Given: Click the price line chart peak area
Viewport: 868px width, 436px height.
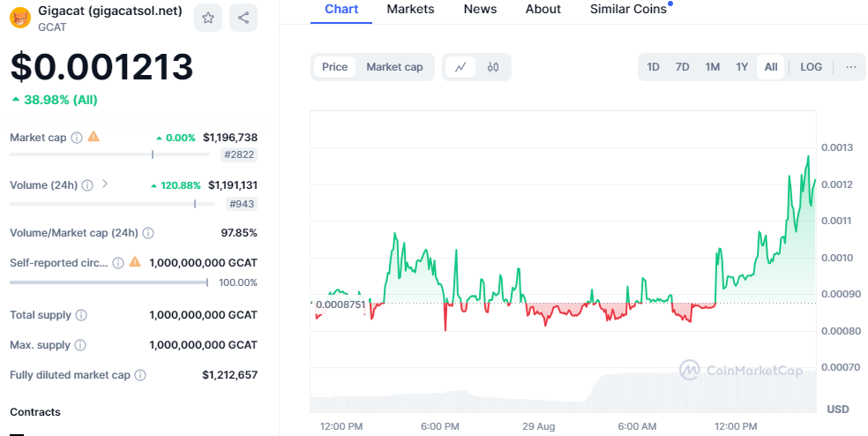Looking at the screenshot, I should [808, 157].
